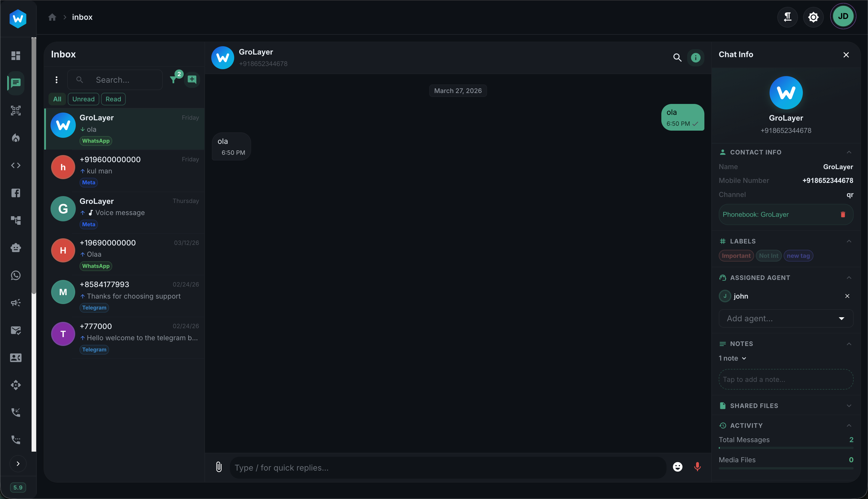The width and height of the screenshot is (868, 499).
Task: Open the incoming call sidebar icon
Action: [x=16, y=412]
